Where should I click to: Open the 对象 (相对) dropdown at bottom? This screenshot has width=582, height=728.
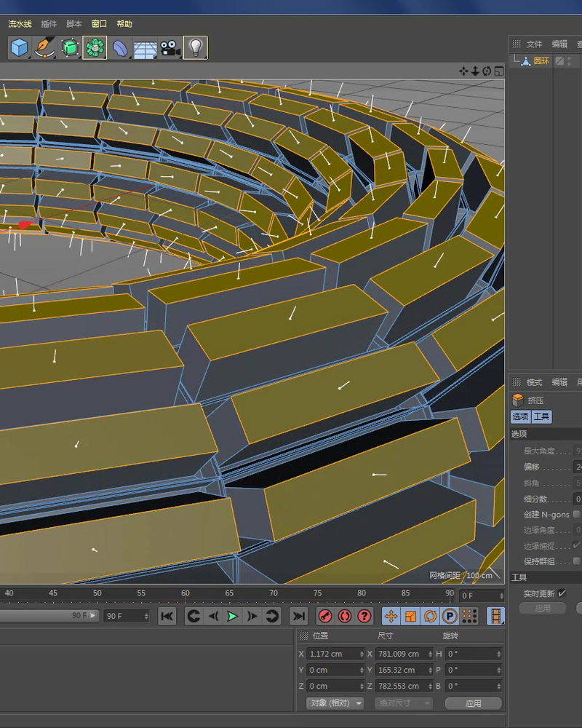point(335,703)
